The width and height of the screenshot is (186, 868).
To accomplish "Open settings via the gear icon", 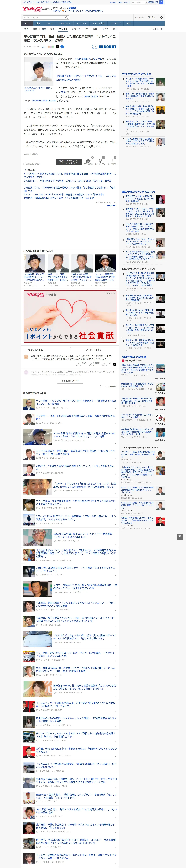I will (x=161, y=18).
